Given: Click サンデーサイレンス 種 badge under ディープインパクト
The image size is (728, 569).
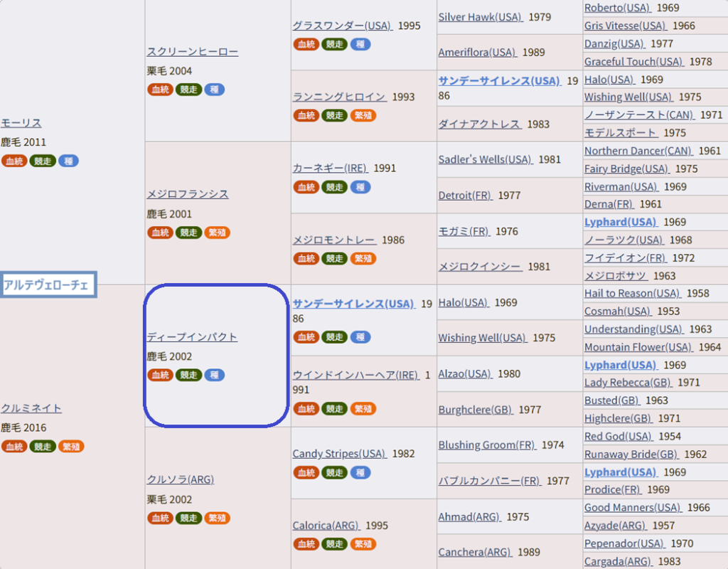Looking at the screenshot, I should tap(360, 336).
